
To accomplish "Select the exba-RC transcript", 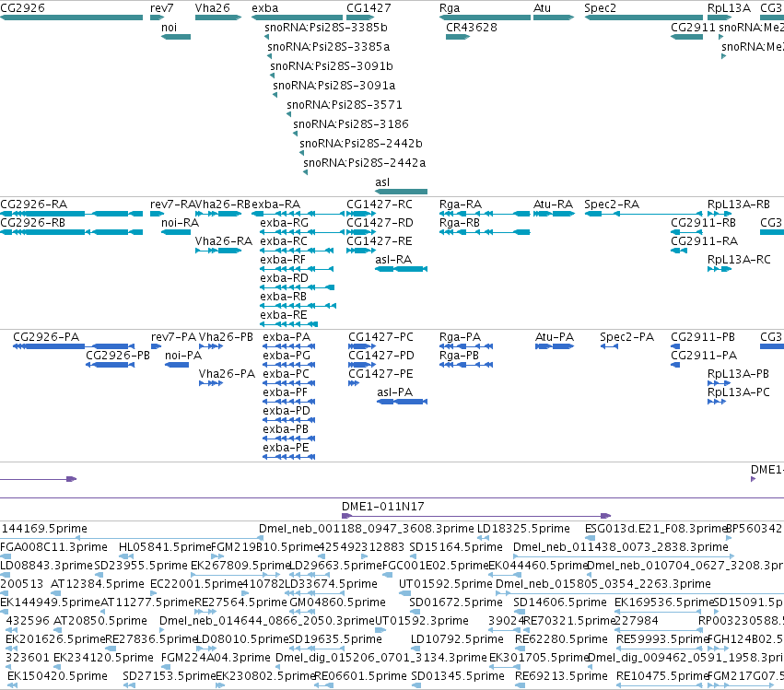I will [x=297, y=251].
